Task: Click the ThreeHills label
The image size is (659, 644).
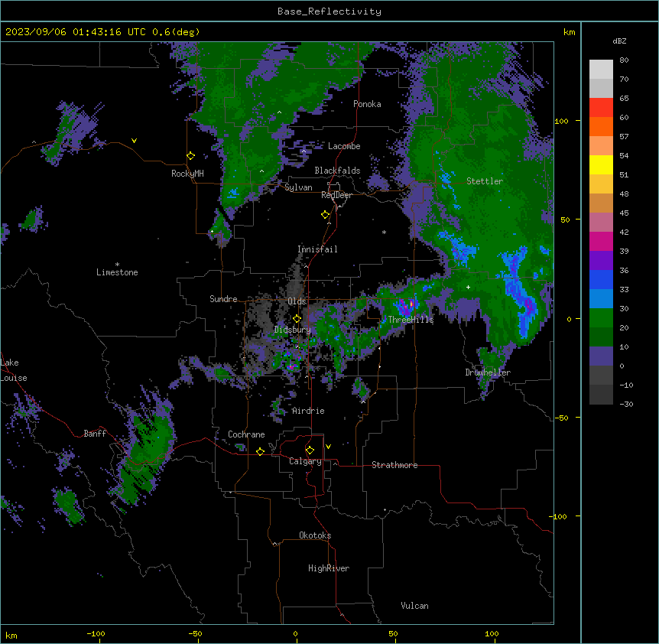Action: coord(411,320)
